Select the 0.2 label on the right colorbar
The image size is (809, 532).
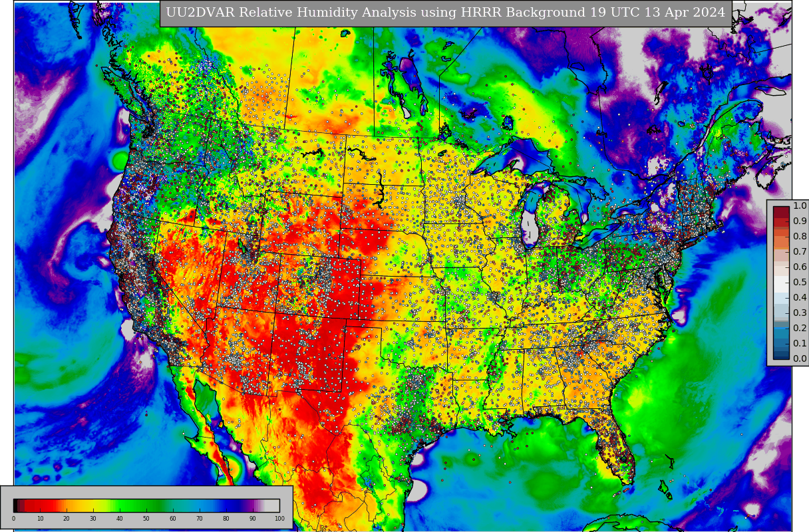tap(800, 329)
